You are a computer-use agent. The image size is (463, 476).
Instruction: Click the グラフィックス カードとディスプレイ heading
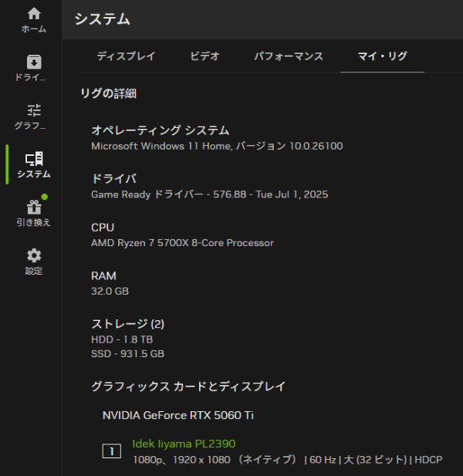pos(188,387)
